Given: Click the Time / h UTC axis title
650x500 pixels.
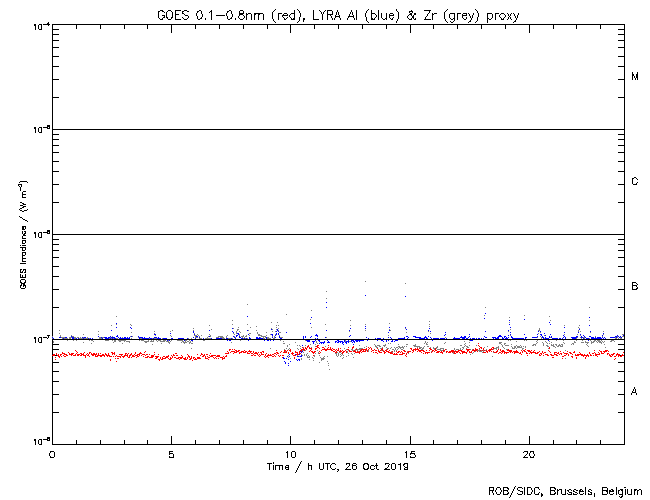Looking at the screenshot, I should coord(337,466).
